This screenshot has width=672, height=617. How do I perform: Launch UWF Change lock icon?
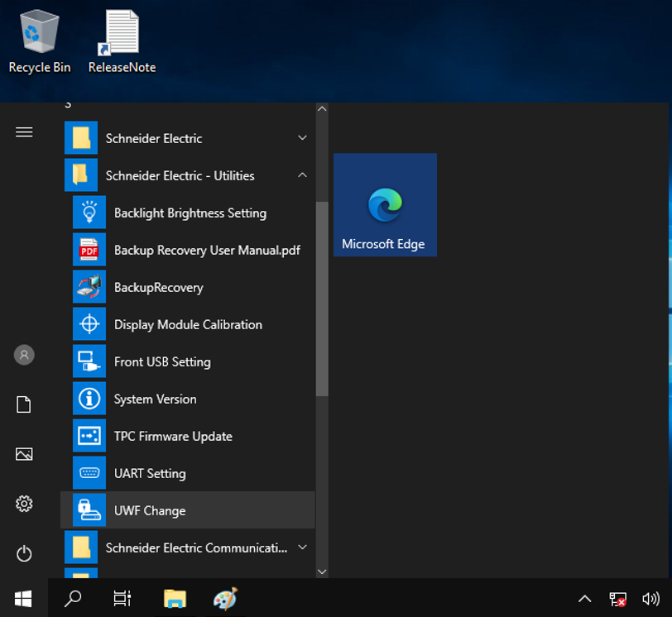(89, 510)
